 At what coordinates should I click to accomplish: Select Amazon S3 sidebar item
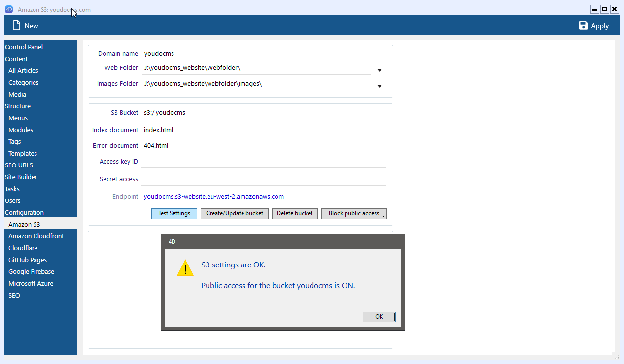coord(40,224)
